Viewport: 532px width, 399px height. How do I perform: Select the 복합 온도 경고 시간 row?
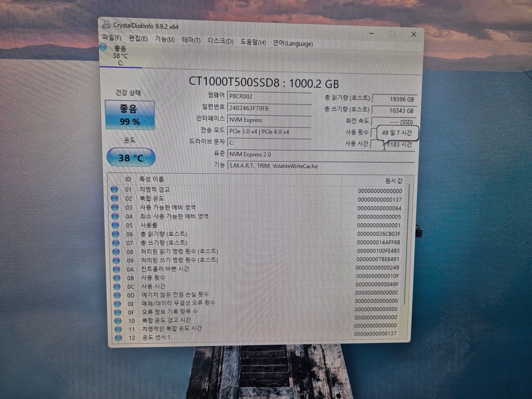(x=256, y=320)
